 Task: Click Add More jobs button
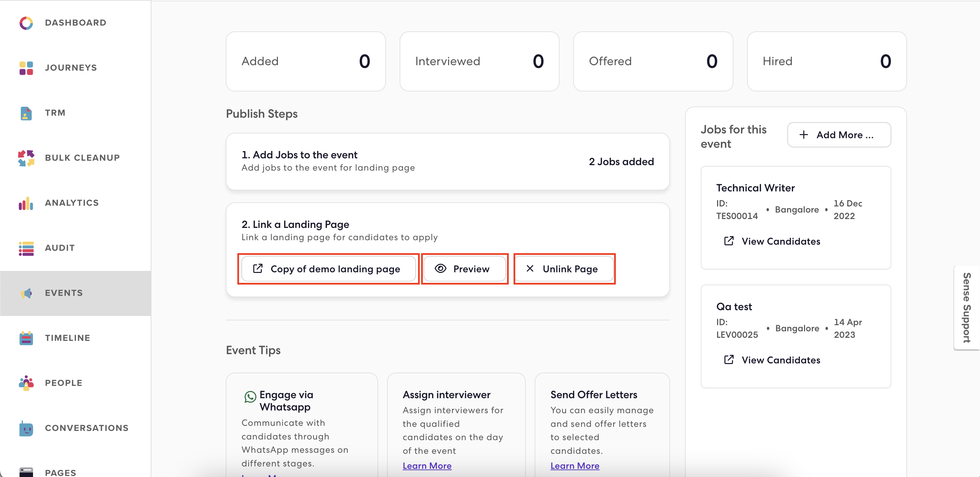(839, 135)
